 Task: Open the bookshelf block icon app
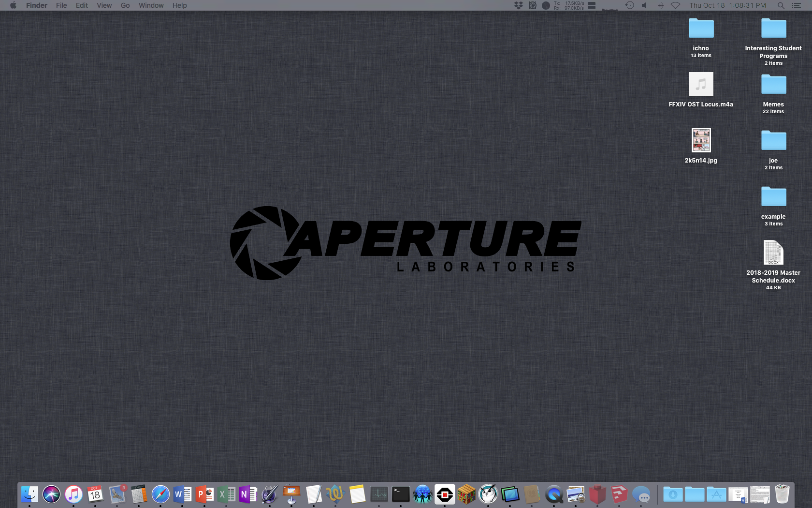point(466,494)
